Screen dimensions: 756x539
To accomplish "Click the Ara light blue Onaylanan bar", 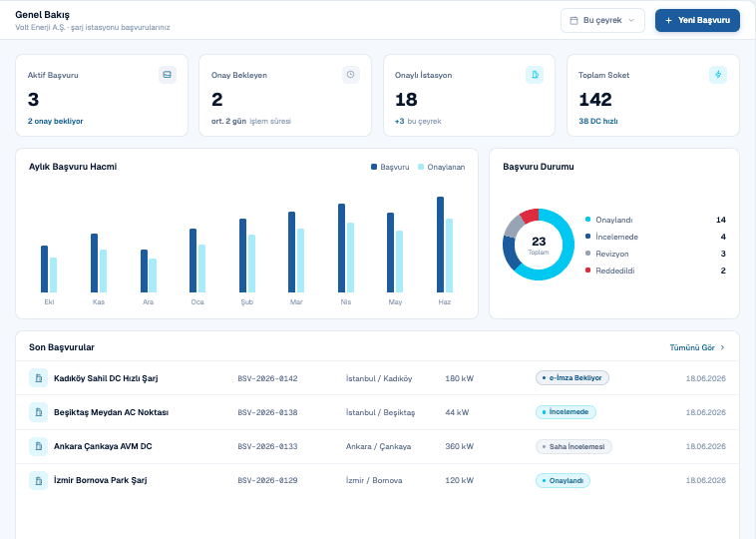I will 153,275.
